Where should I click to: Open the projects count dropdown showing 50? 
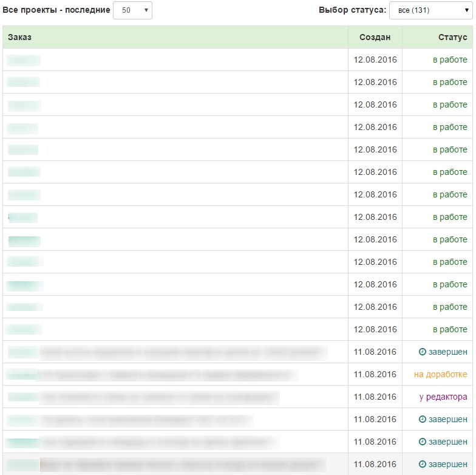(x=132, y=10)
